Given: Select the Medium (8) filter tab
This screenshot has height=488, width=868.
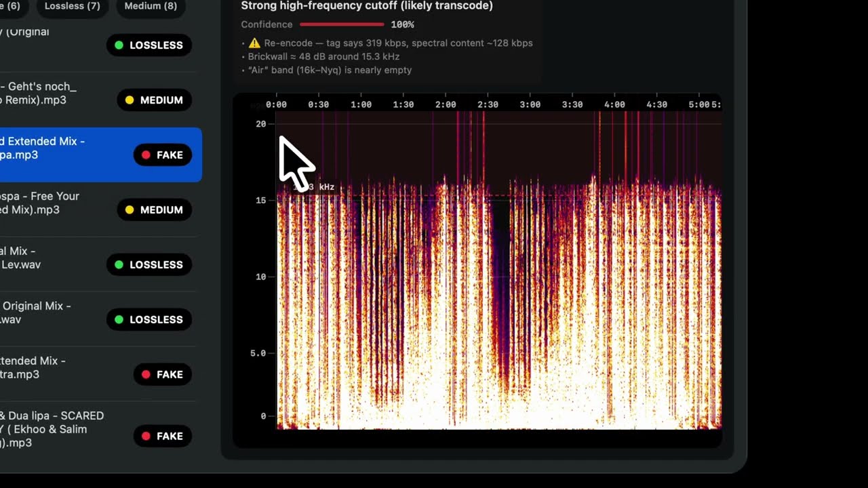Looking at the screenshot, I should point(151,6).
